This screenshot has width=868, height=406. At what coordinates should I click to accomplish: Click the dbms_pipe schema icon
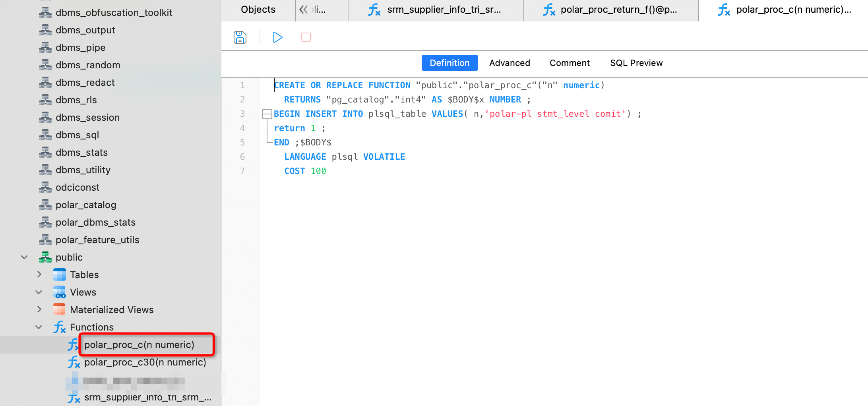pyautogui.click(x=45, y=48)
